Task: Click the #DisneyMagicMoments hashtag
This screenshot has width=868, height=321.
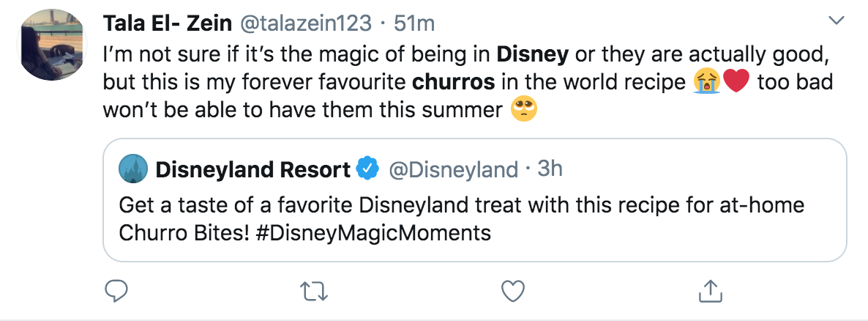Action: 374,233
